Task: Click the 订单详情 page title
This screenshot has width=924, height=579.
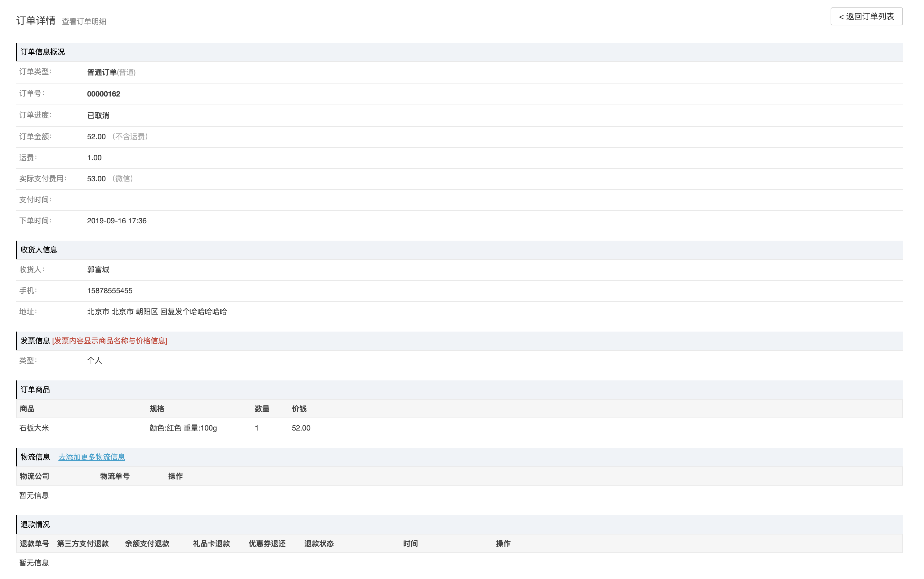Action: 36,21
